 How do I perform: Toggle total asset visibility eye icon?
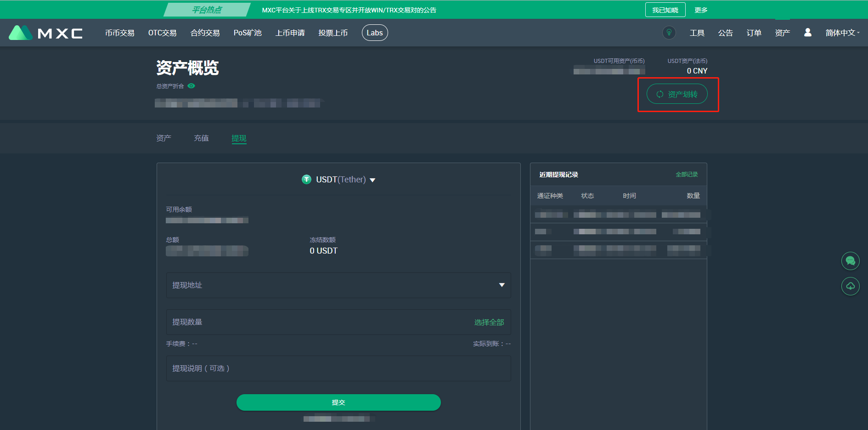click(x=192, y=86)
